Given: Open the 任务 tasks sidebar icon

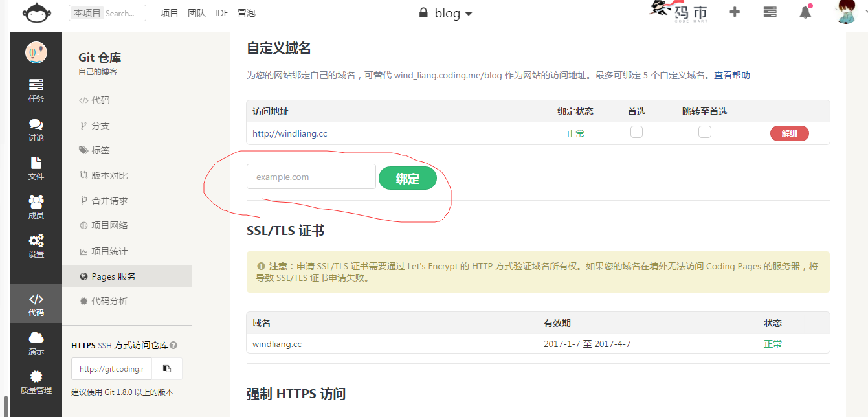Looking at the screenshot, I should [36, 90].
